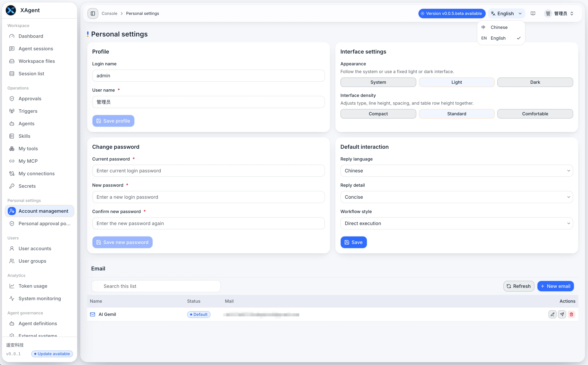This screenshot has width=588, height=365.
Task: Select Dark appearance option
Action: click(x=535, y=82)
